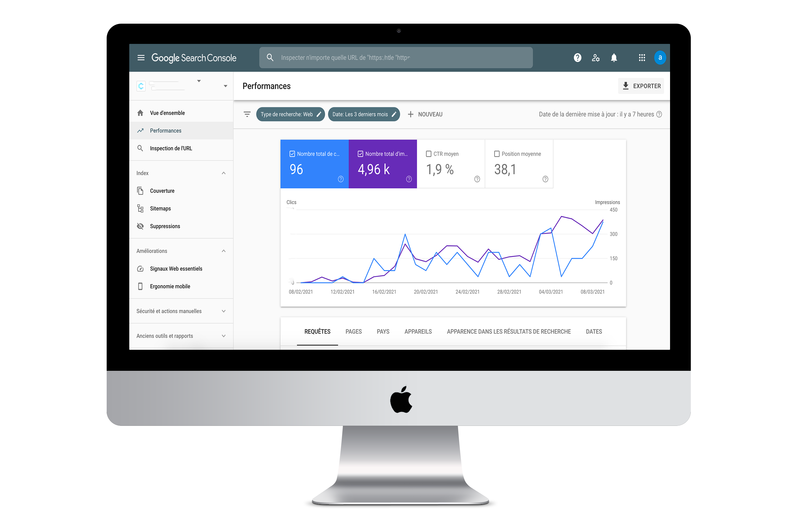This screenshot has width=798, height=532.
Task: Click the Vue d'ensemble home icon
Action: (141, 113)
